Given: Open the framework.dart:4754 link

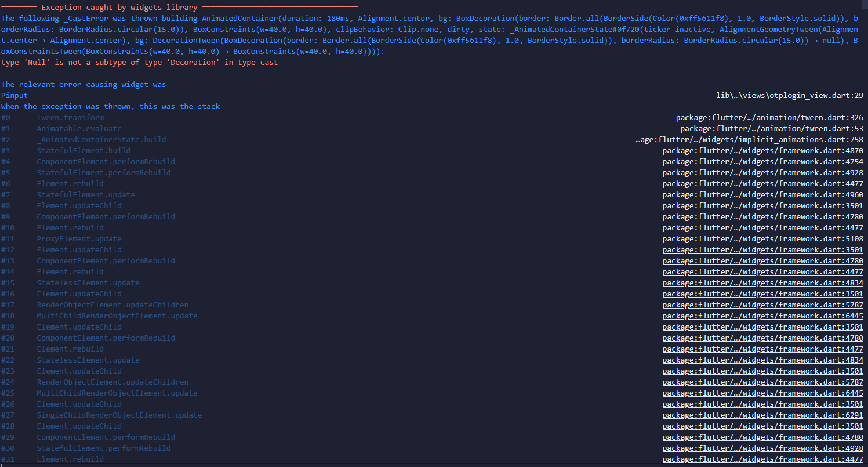Looking at the screenshot, I should click(x=763, y=162).
